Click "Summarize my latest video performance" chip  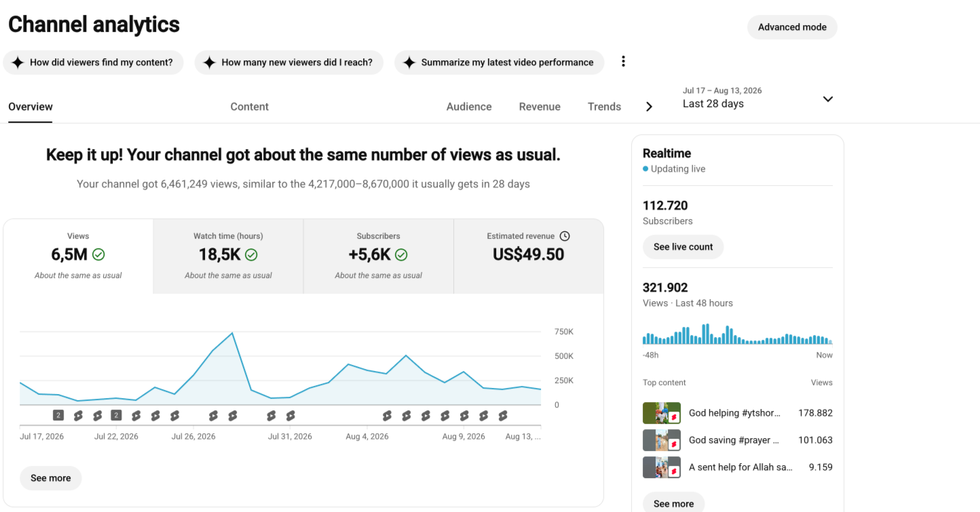(499, 62)
